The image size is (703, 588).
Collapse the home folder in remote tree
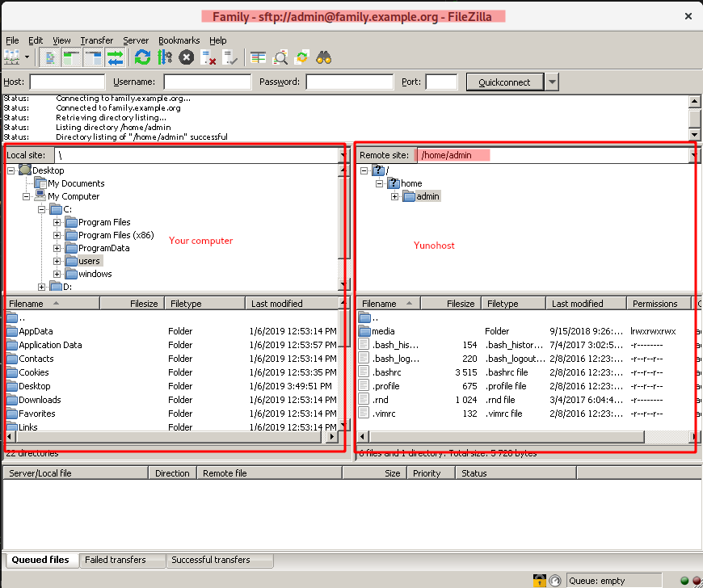pyautogui.click(x=379, y=183)
